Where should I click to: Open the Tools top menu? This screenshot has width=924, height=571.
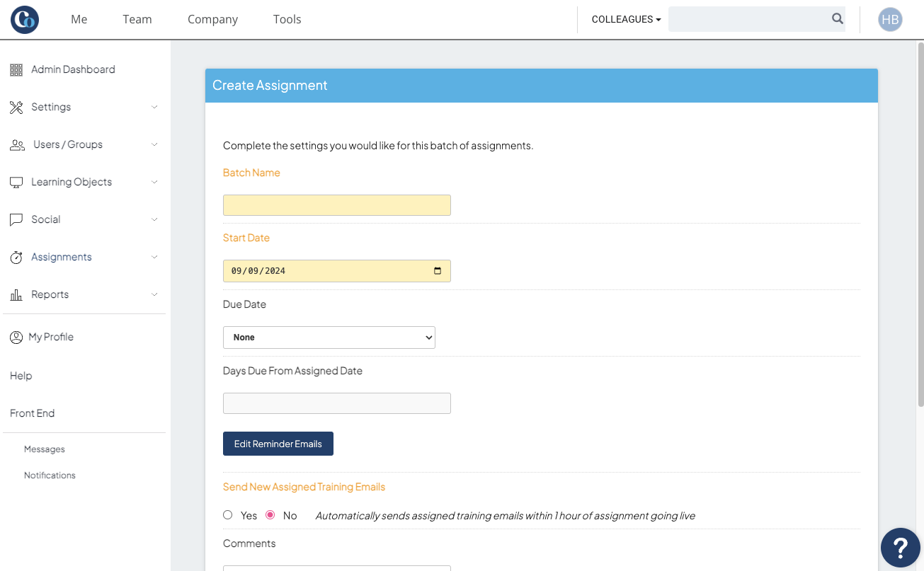point(287,20)
